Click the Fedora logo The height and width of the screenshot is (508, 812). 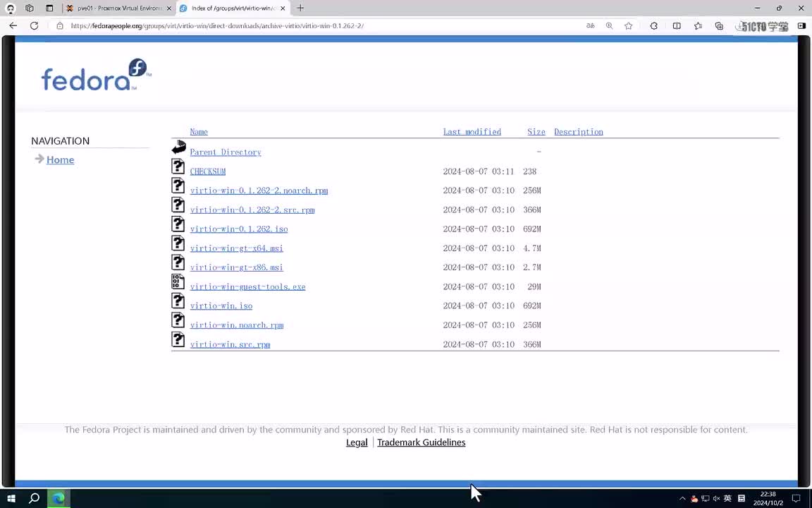click(x=97, y=75)
